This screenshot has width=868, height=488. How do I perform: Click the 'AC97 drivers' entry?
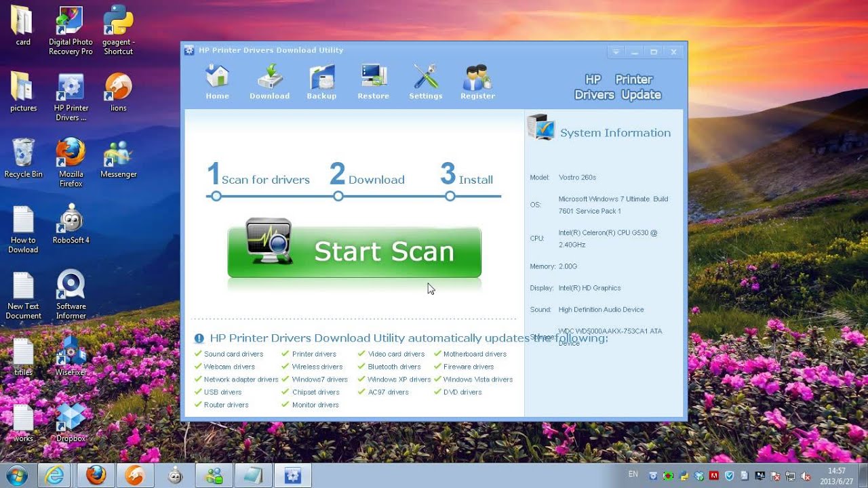coord(388,392)
